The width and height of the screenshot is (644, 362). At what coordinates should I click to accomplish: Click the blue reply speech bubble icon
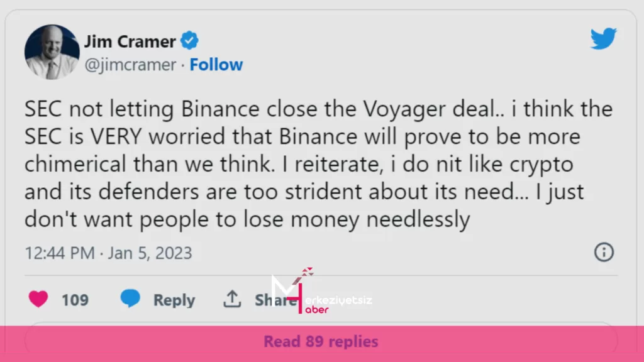click(131, 300)
